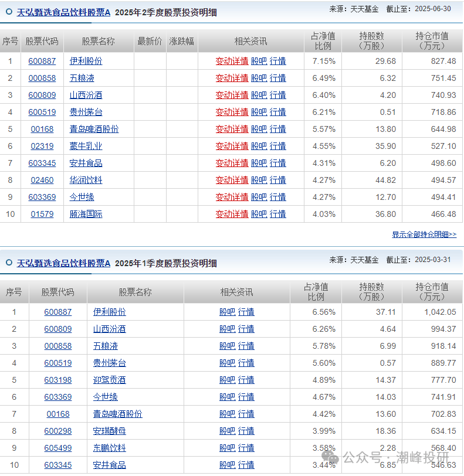Open 蒙牛乳业 stock name link

pyautogui.click(x=86, y=146)
